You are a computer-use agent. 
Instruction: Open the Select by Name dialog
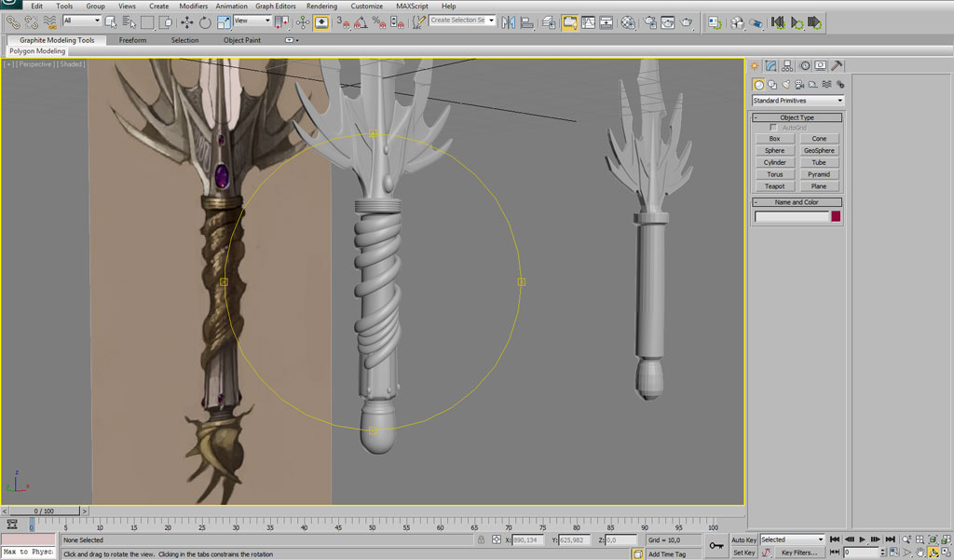coord(129,22)
